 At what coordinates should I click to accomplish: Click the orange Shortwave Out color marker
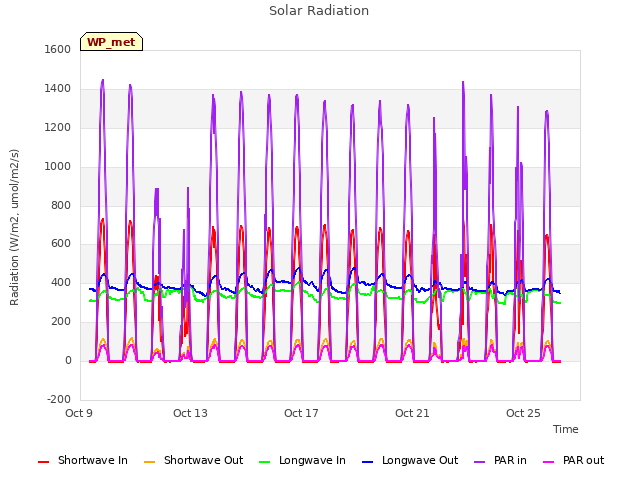[x=150, y=462]
